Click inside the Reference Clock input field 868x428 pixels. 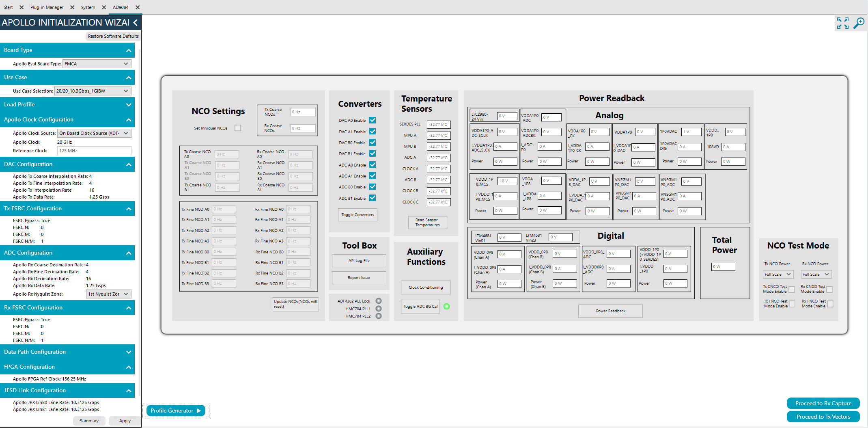point(94,151)
